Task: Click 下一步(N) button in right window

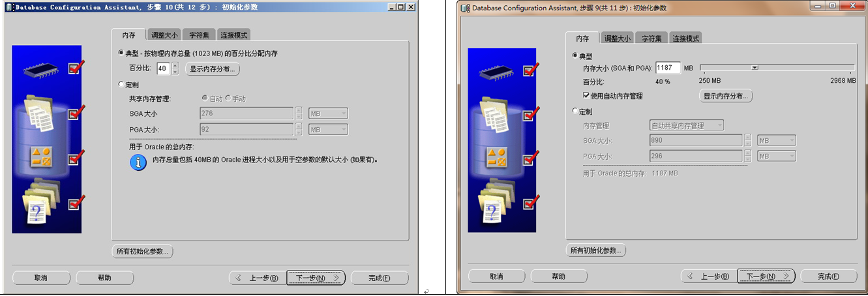Action: (x=766, y=276)
